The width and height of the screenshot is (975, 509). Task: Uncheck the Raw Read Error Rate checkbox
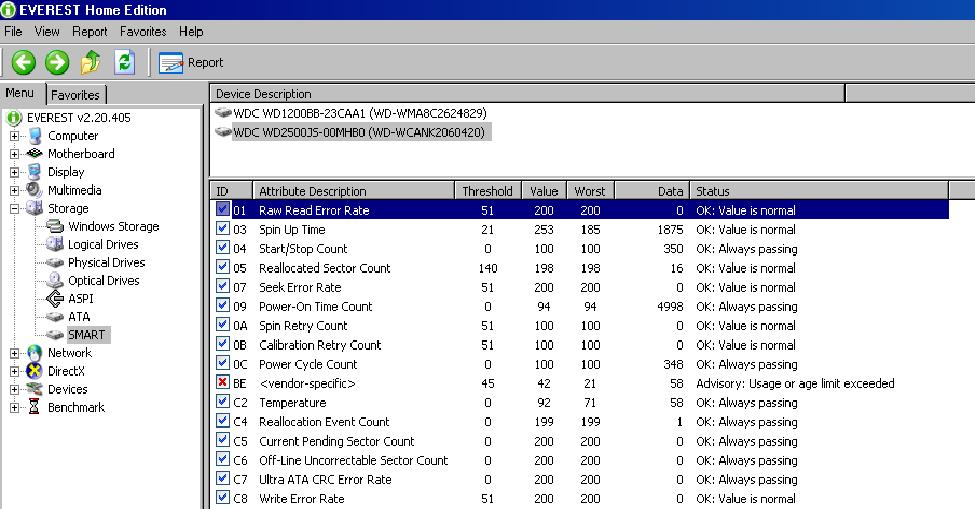[x=223, y=209]
